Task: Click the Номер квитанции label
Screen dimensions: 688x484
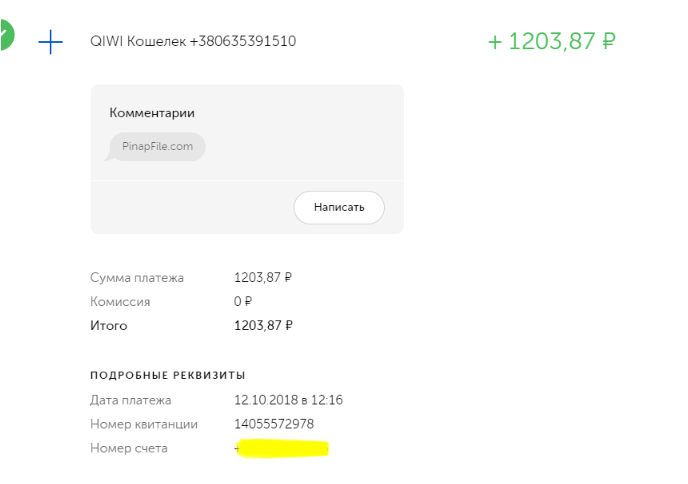Action: point(144,424)
